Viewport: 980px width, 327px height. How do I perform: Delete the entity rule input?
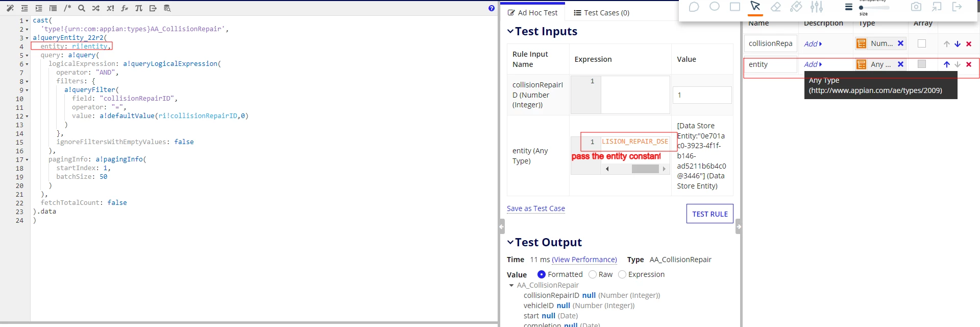[x=969, y=64]
